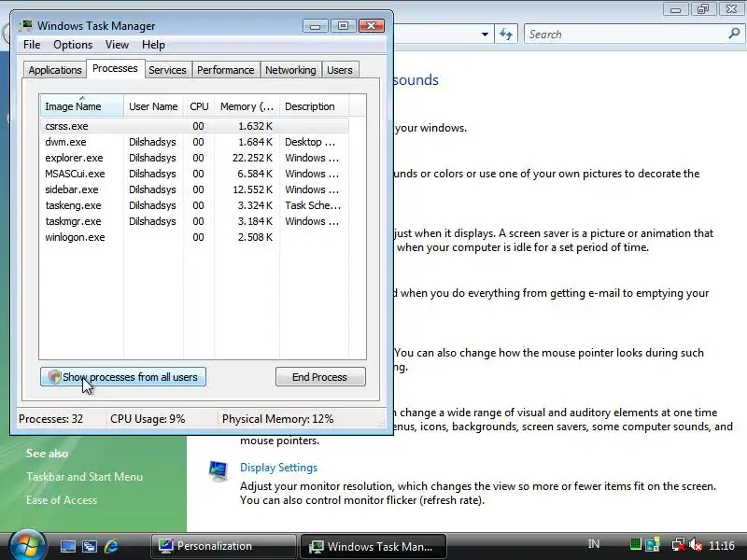
Task: Select the taskeng.exe process
Action: pyautogui.click(x=194, y=205)
